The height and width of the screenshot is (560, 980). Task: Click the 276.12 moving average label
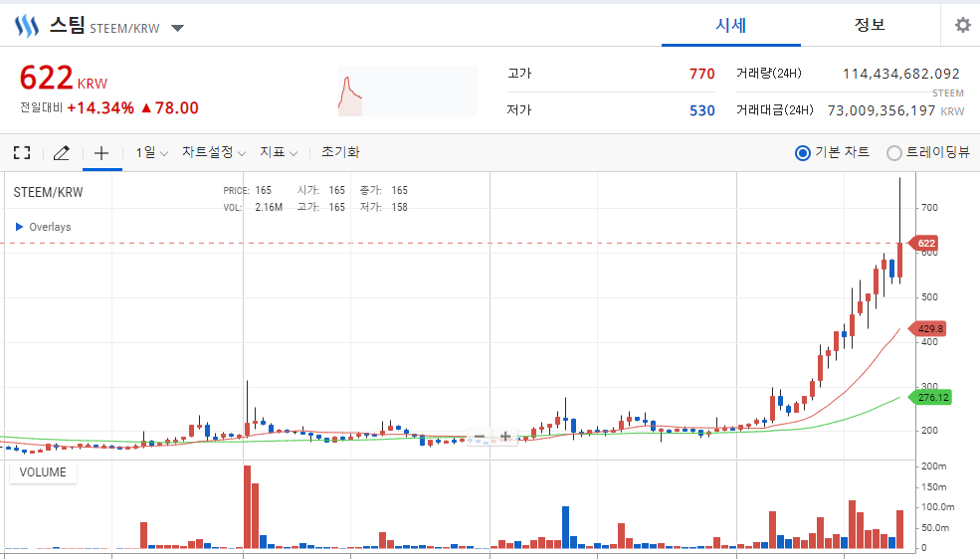click(930, 397)
